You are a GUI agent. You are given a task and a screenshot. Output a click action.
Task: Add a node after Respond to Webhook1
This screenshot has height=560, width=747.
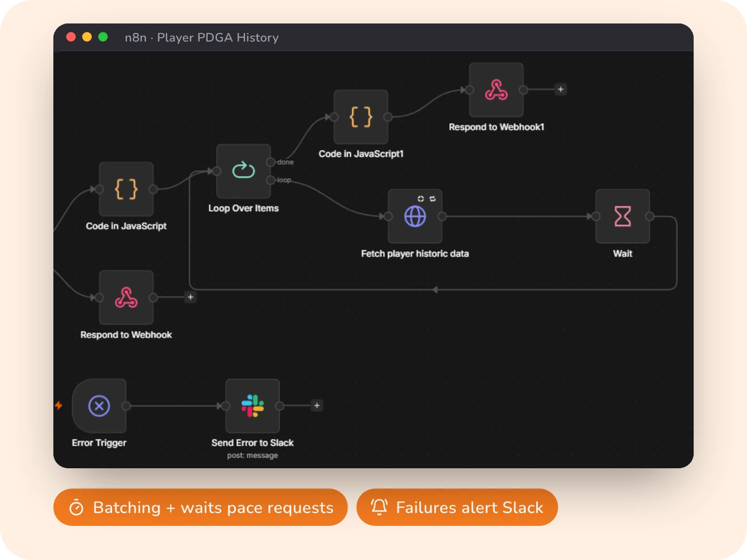(x=560, y=90)
